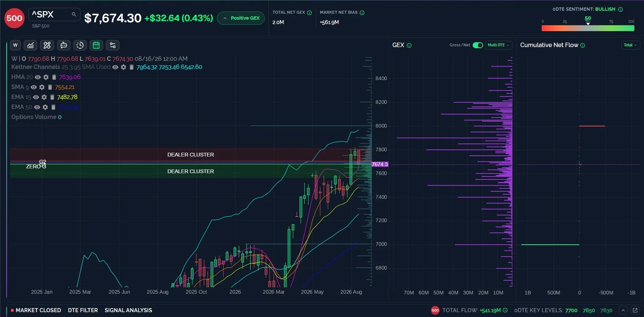This screenshot has width=644, height=317.
Task: Click the 8000 price axis label
Action: pyautogui.click(x=381, y=126)
